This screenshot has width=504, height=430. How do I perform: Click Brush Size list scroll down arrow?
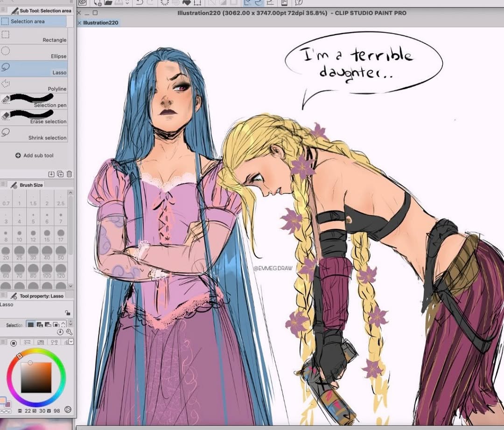(71, 286)
